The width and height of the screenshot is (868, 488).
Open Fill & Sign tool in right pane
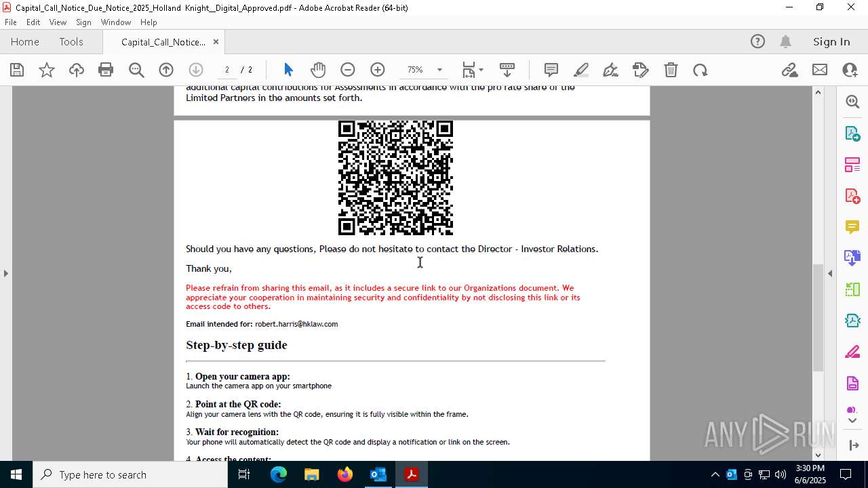coord(852,352)
